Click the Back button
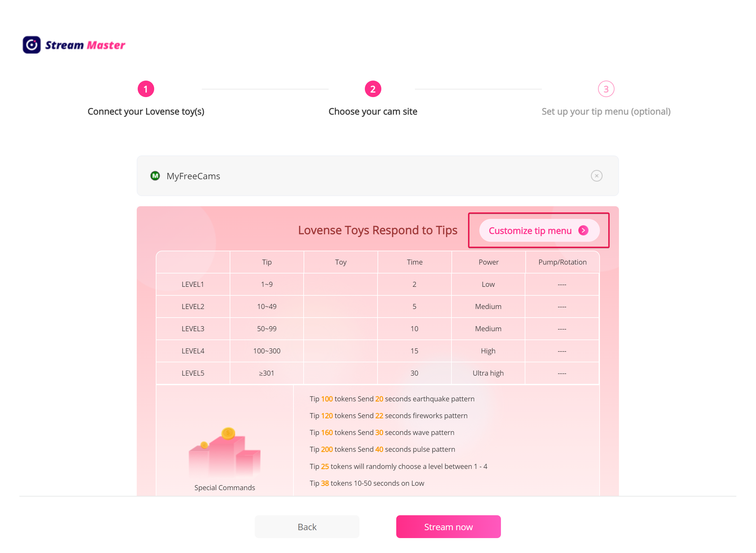The height and width of the screenshot is (553, 756). (x=307, y=527)
